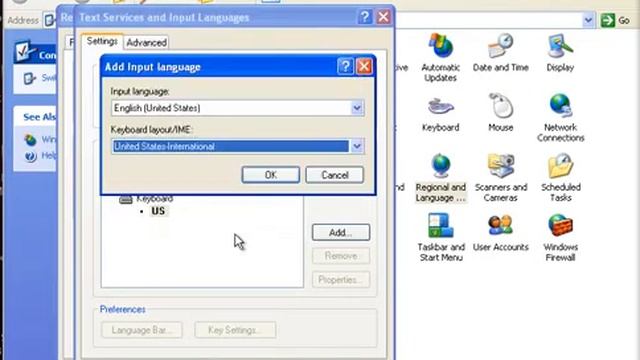Click the Remove button
The width and height of the screenshot is (640, 360).
pos(341,256)
